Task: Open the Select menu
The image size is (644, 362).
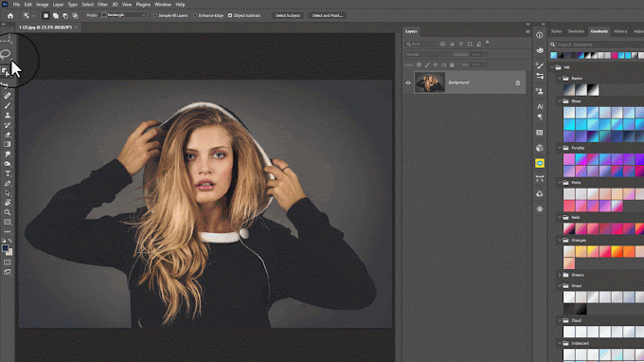Action: pyautogui.click(x=87, y=5)
